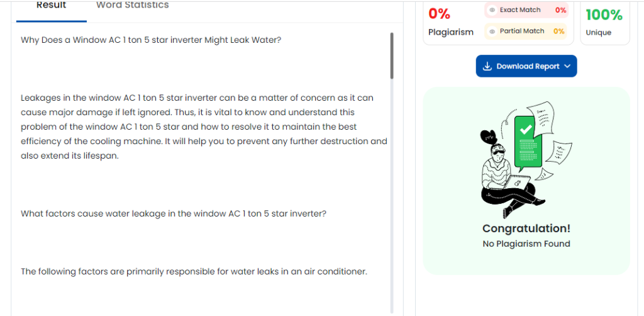Image resolution: width=644 pixels, height=316 pixels.
Task: Click the Congratulation! heading
Action: point(526,229)
